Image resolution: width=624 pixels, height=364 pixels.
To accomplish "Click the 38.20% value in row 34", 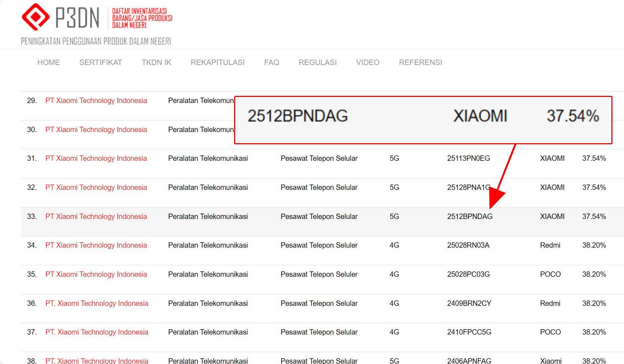I will 594,245.
